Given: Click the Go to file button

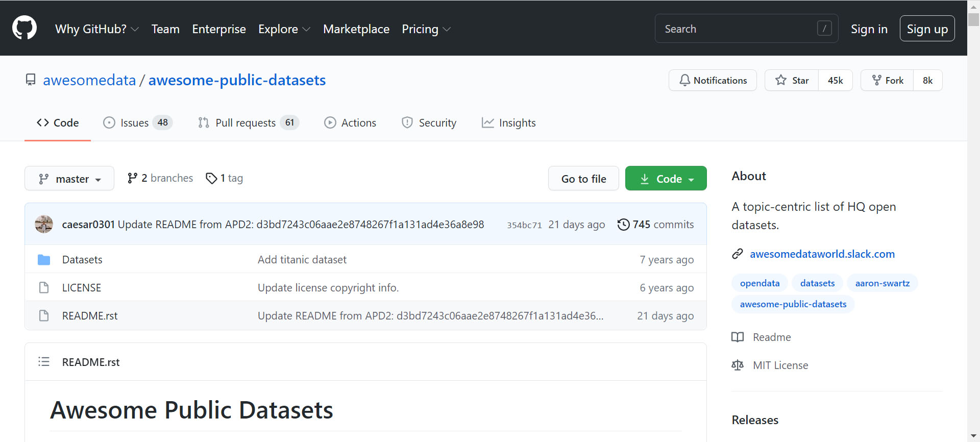Looking at the screenshot, I should click(x=583, y=179).
